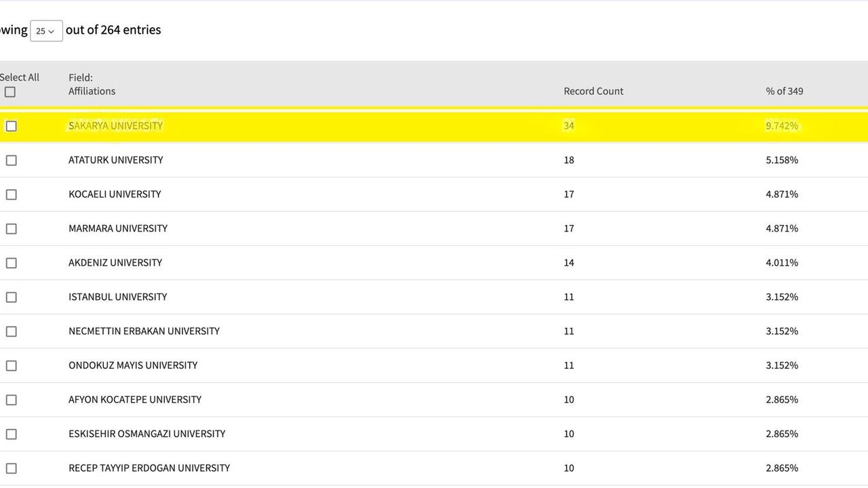The height and width of the screenshot is (488, 868).
Task: Tick the Select All checkbox
Action: [10, 92]
